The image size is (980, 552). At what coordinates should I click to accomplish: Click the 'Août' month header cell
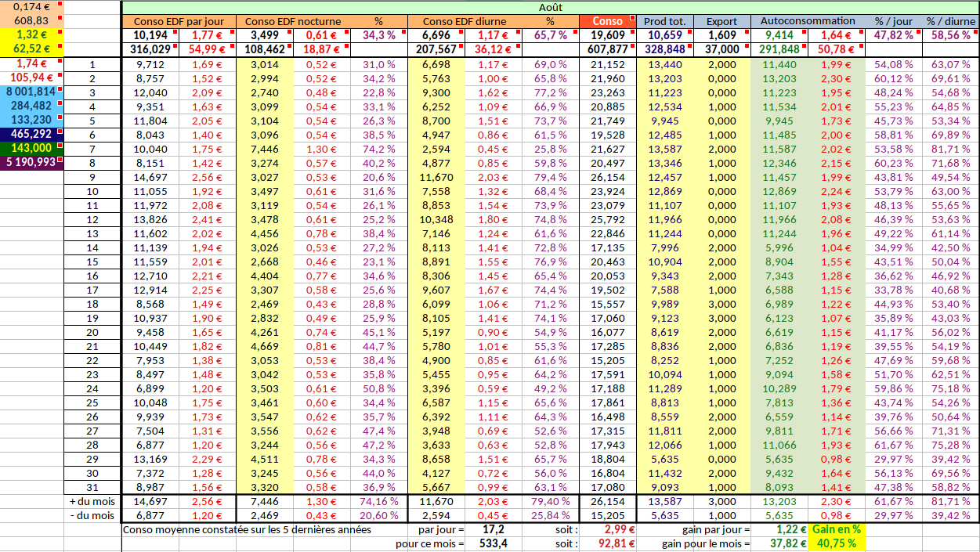(x=550, y=6)
